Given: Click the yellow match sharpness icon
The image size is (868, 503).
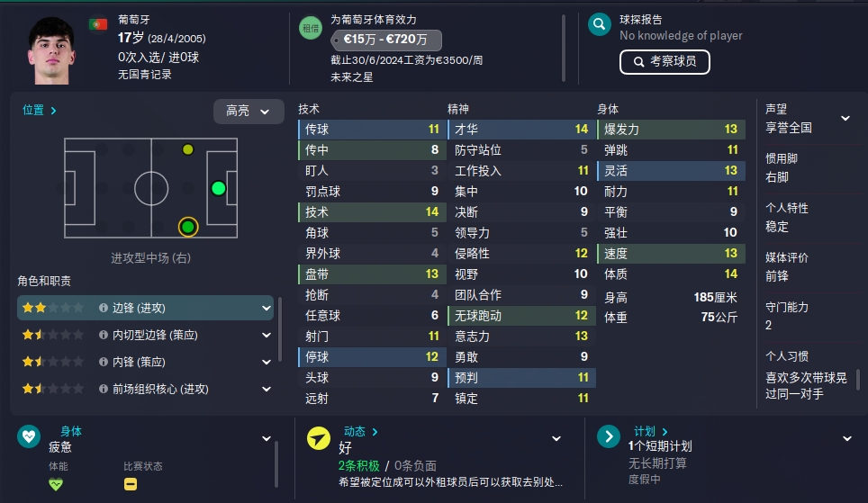Looking at the screenshot, I should (x=131, y=484).
